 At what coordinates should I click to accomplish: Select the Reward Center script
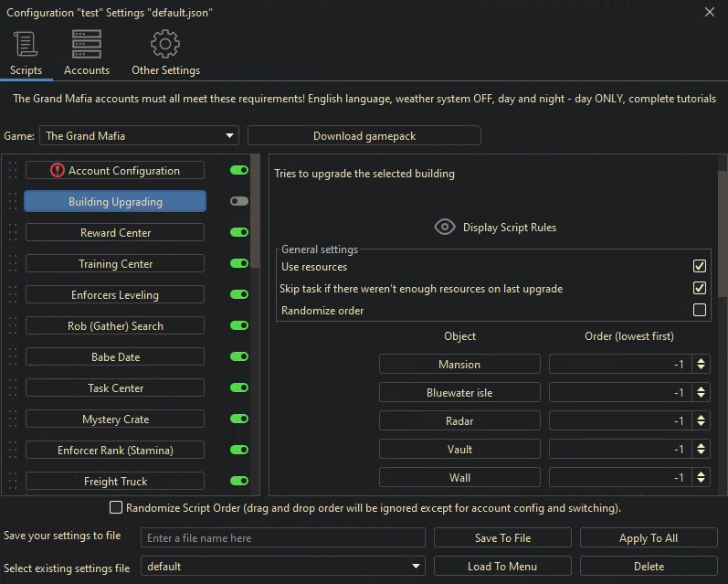115,232
